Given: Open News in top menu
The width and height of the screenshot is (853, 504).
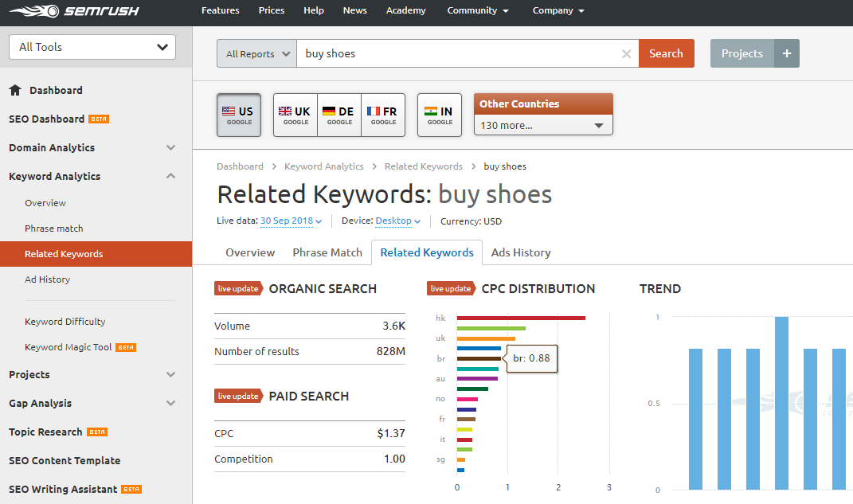Looking at the screenshot, I should click(x=354, y=10).
